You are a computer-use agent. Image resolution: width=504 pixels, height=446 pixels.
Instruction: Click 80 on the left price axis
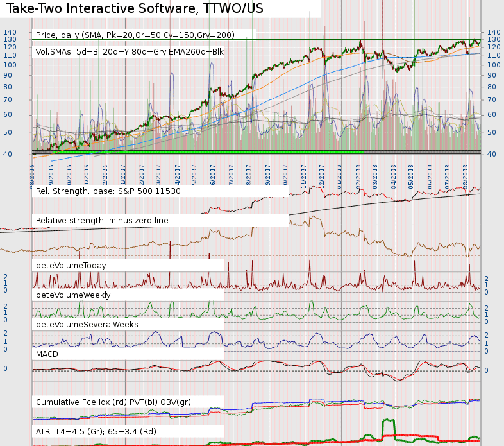tap(8, 87)
